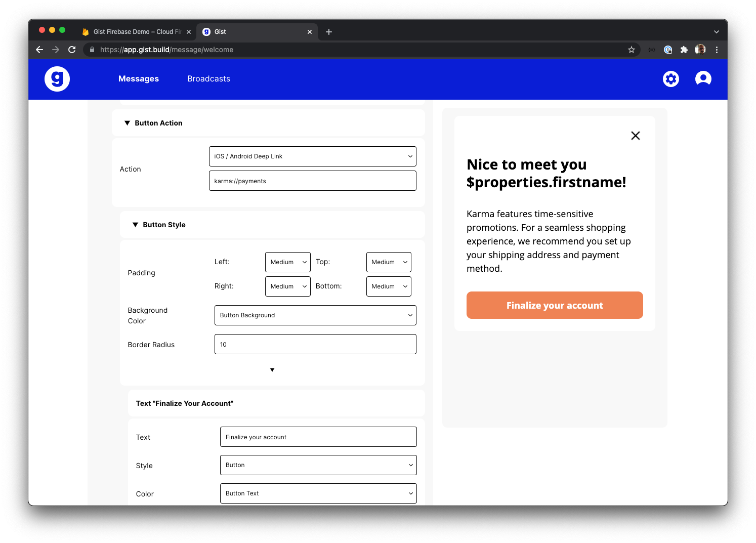Image resolution: width=756 pixels, height=543 pixels.
Task: Open the Left padding dropdown
Action: point(288,262)
